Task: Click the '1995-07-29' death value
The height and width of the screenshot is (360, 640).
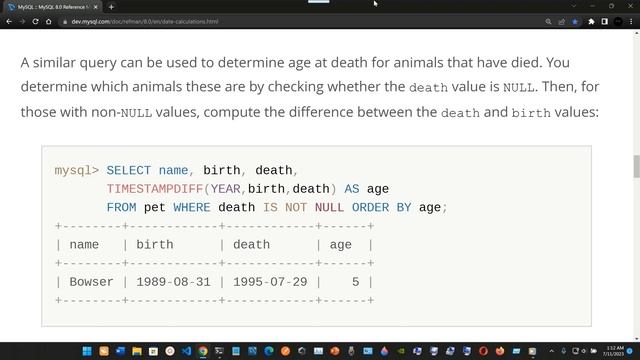Action: (270, 282)
